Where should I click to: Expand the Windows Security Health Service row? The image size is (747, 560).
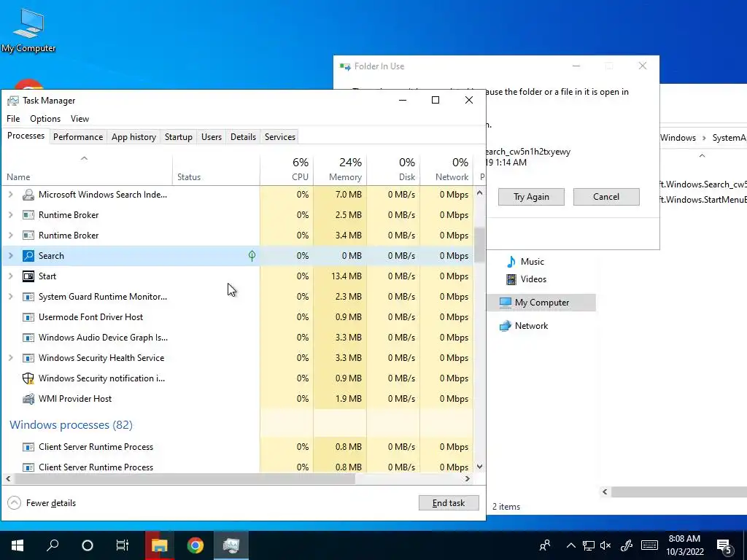11,357
